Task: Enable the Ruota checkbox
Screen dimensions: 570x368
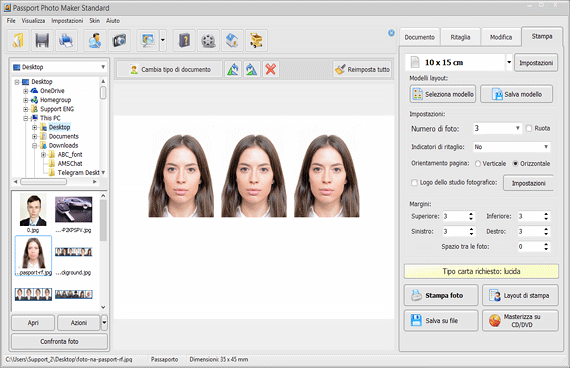Action: [x=529, y=128]
